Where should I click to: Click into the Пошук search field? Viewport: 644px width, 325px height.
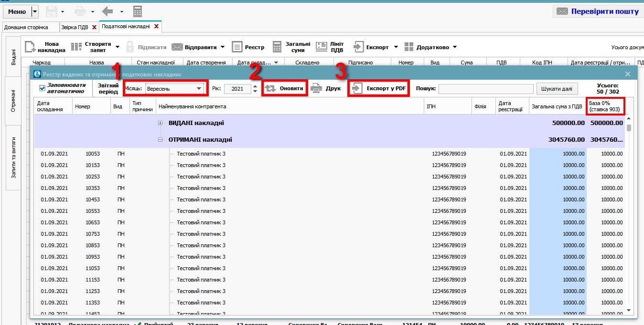point(485,89)
